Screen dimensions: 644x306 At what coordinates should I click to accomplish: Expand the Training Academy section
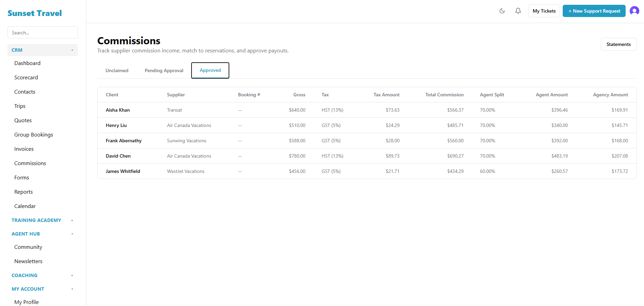point(43,220)
